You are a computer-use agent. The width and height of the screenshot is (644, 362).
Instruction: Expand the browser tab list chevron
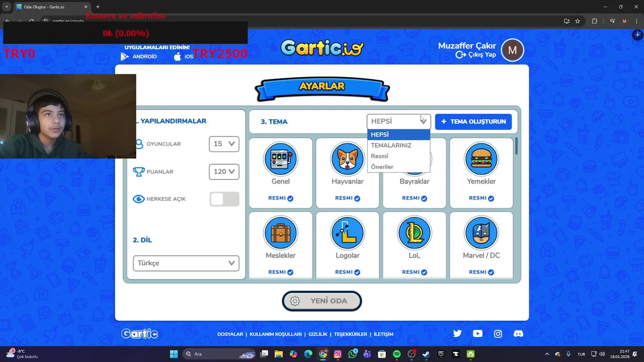pyautogui.click(x=7, y=7)
